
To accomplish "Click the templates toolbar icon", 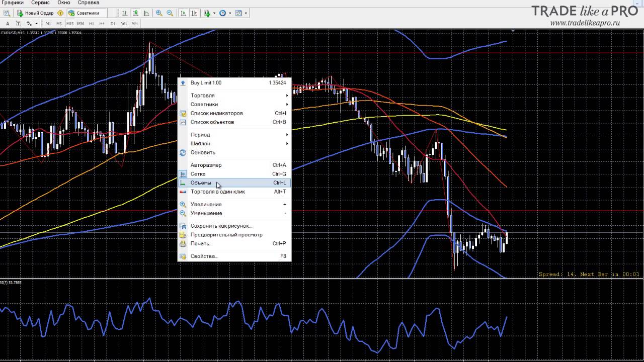I will click(x=238, y=13).
